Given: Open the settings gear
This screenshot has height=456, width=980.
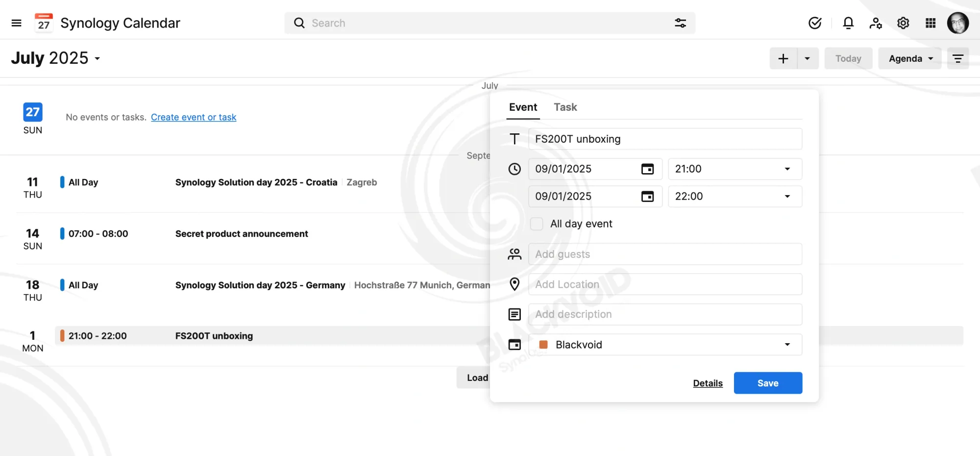Looking at the screenshot, I should pyautogui.click(x=903, y=23).
